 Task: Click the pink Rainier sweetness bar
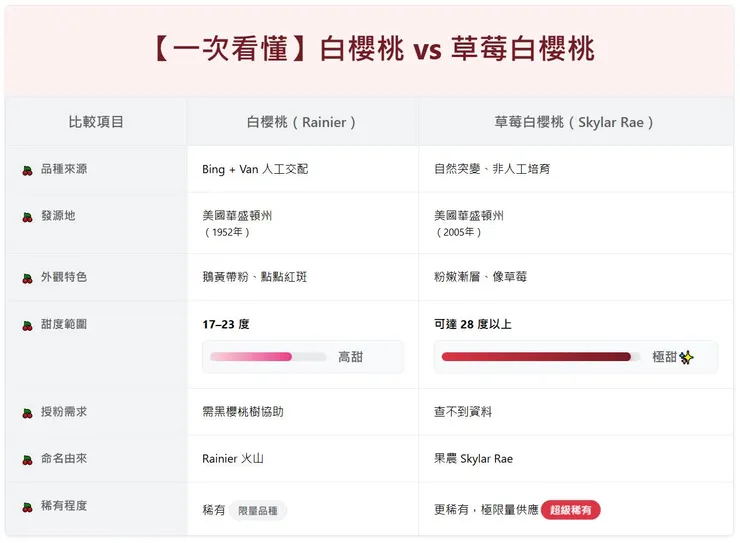tap(251, 356)
